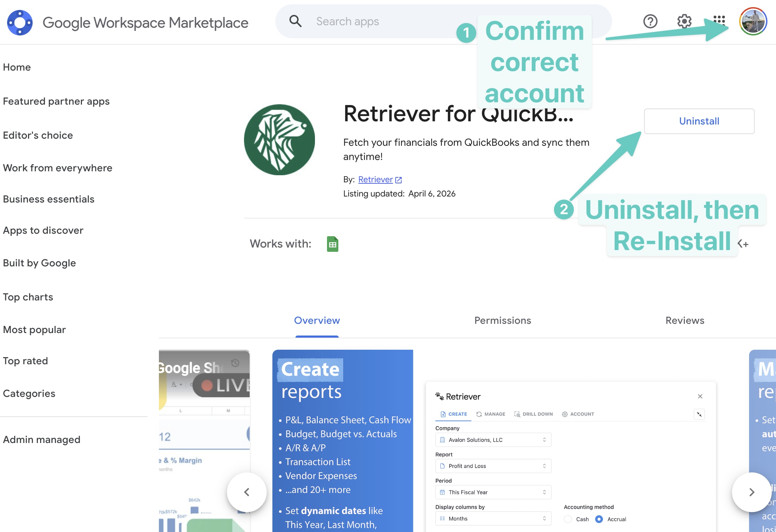Click the search magnifier icon
The width and height of the screenshot is (776, 532).
point(295,21)
